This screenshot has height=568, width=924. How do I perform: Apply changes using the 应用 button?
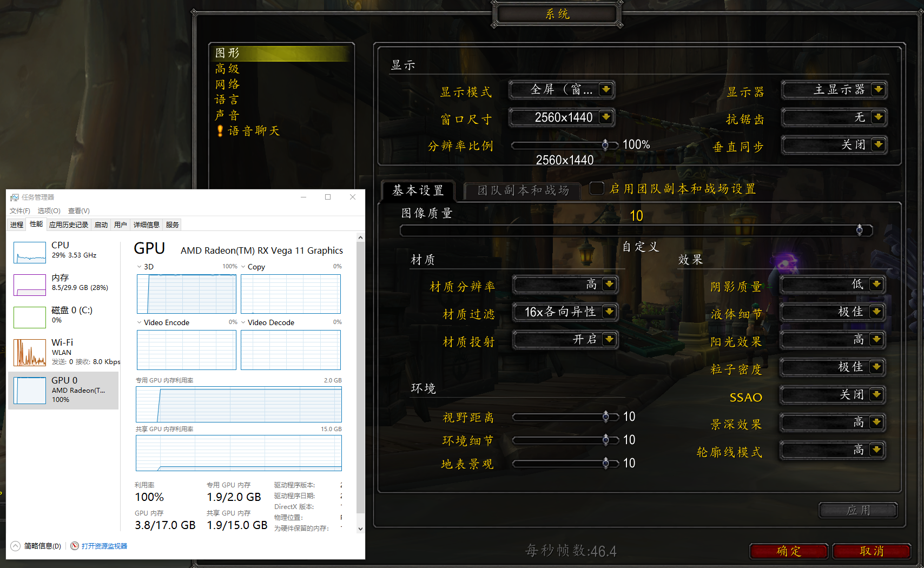pyautogui.click(x=857, y=510)
